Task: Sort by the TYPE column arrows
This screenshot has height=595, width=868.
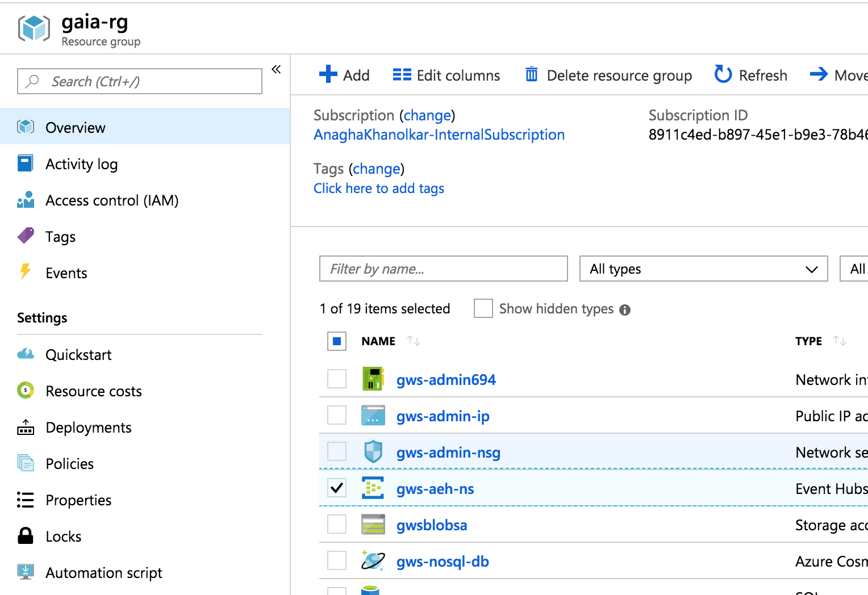Action: pos(840,341)
